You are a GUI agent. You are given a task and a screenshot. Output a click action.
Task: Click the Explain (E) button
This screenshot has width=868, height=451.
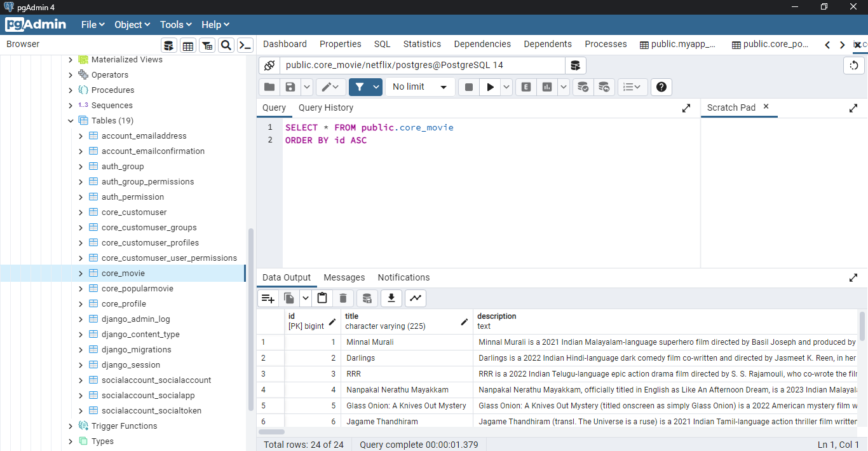(526, 87)
